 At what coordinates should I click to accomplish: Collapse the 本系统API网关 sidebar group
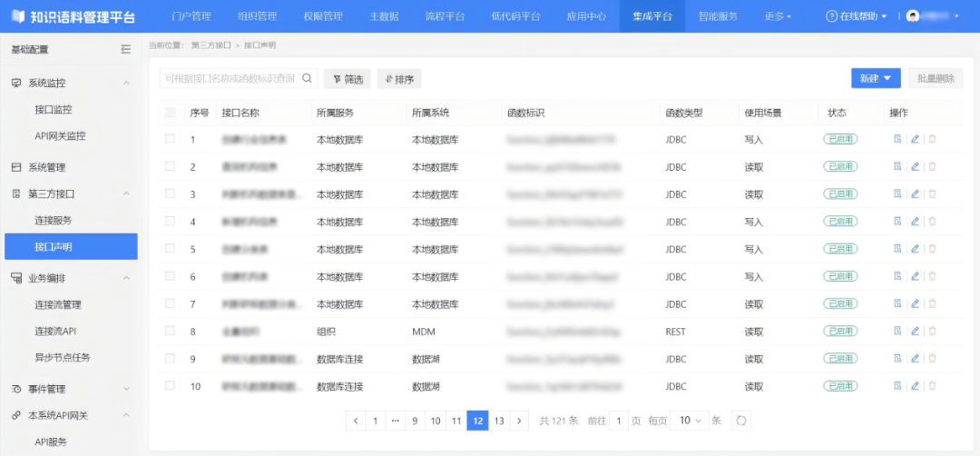126,415
